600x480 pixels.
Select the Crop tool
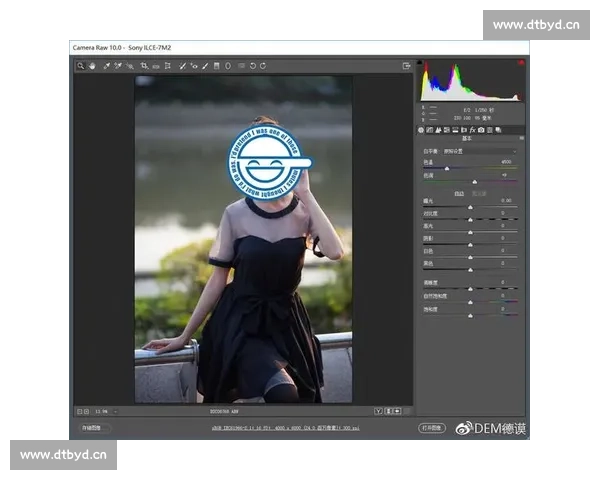[x=144, y=66]
